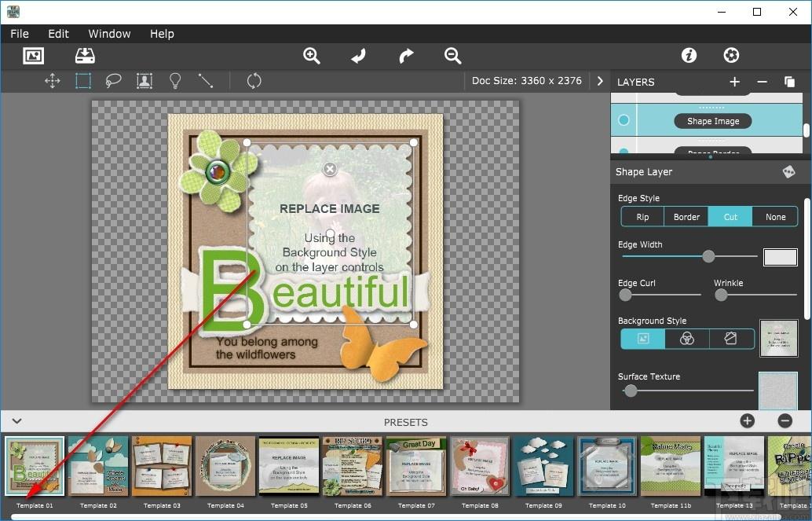Set Edge Style to Border
The image size is (812, 521).
coord(686,217)
